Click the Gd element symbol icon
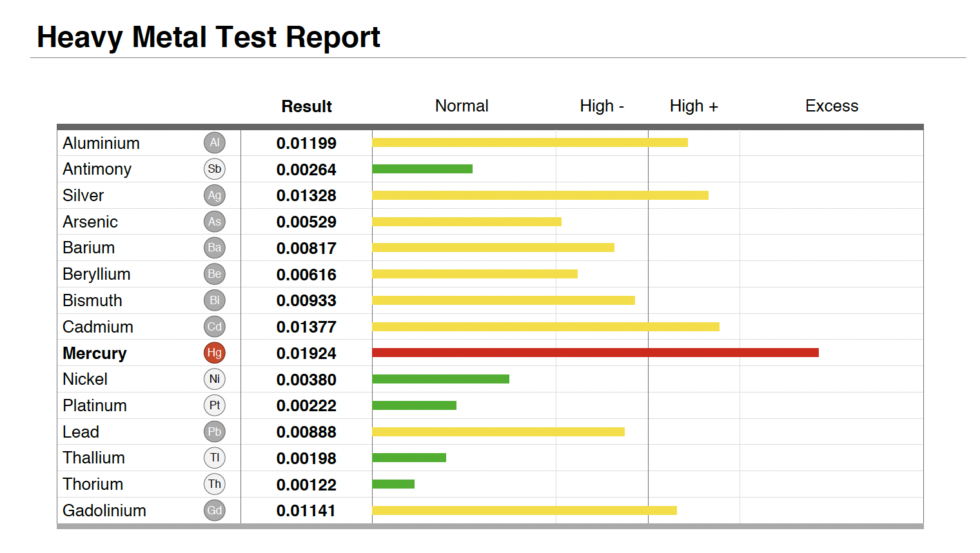 (215, 510)
